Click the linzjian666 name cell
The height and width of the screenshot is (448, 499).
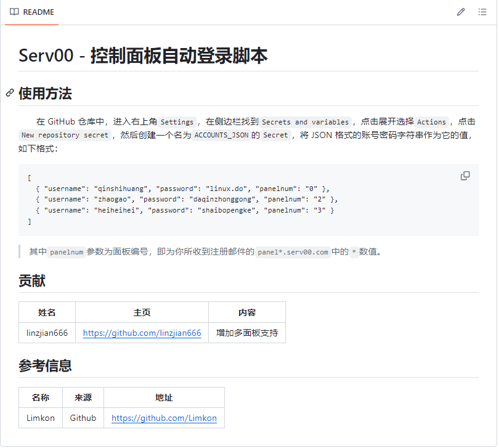(x=47, y=334)
